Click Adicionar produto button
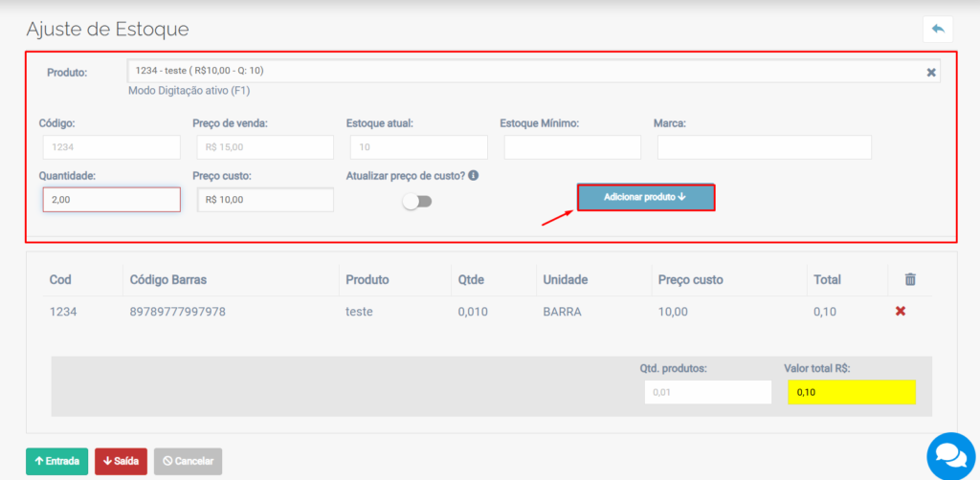This screenshot has height=480, width=980. click(645, 197)
